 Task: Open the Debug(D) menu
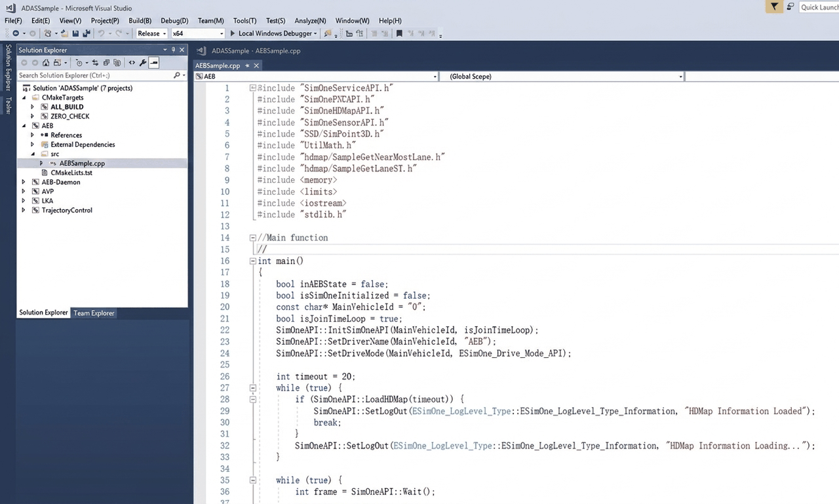174,21
